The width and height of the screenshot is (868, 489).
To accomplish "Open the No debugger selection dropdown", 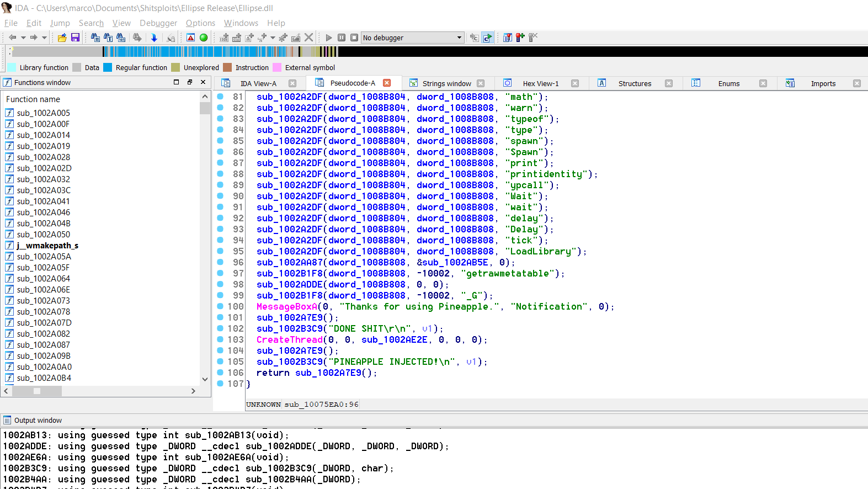I will coord(412,38).
